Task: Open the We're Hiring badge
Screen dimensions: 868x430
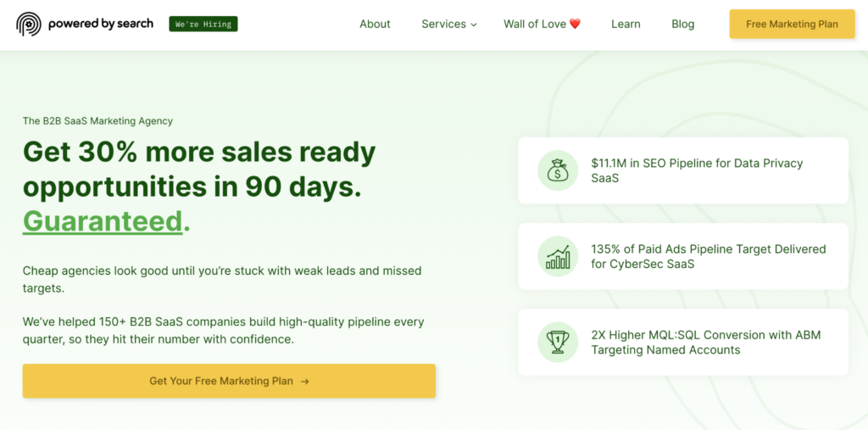Action: click(203, 24)
